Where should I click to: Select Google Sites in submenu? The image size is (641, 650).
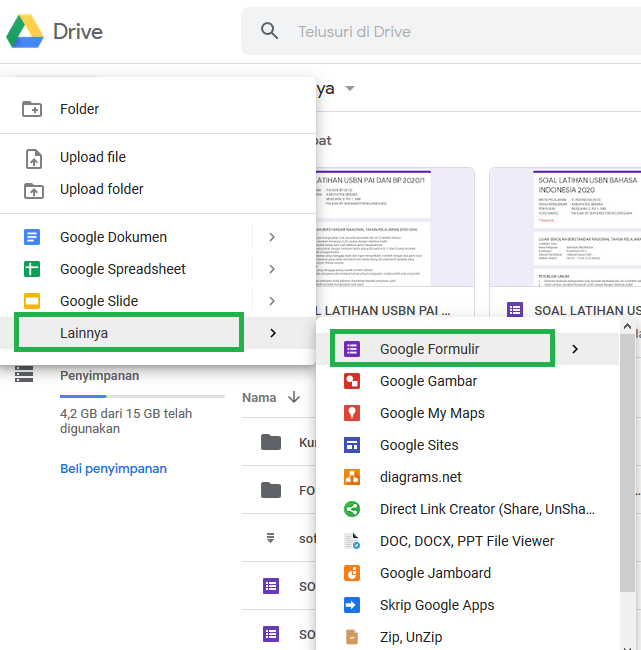(468, 445)
